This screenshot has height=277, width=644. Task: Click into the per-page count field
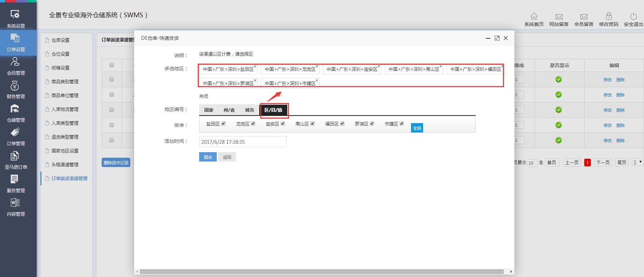click(x=532, y=163)
